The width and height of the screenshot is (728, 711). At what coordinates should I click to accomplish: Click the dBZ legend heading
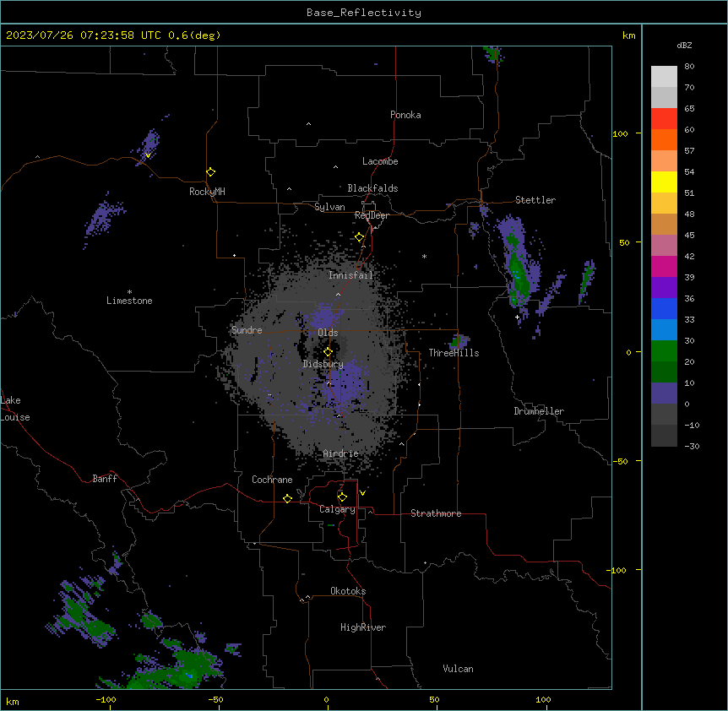(x=684, y=45)
